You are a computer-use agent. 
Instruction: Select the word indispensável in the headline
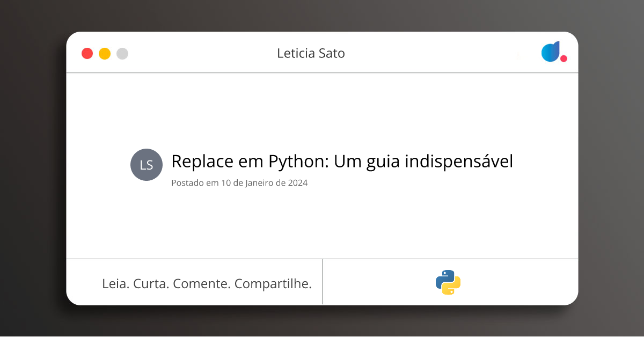click(459, 161)
